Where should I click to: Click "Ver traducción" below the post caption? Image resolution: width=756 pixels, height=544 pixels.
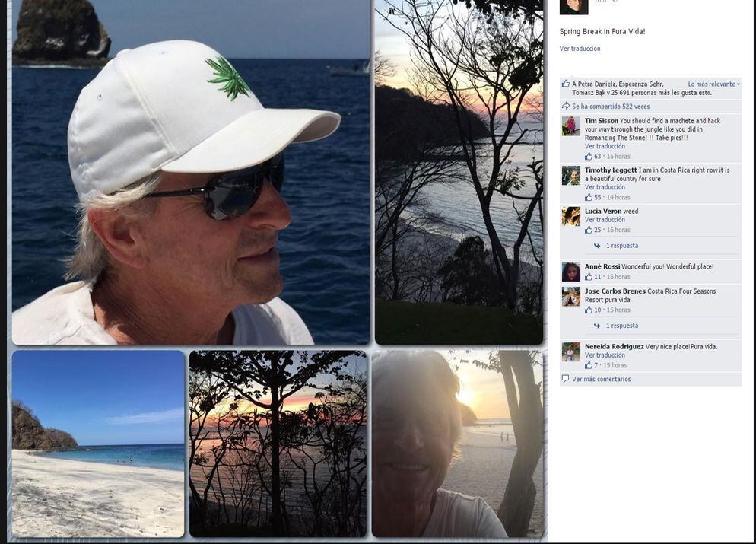pos(580,49)
